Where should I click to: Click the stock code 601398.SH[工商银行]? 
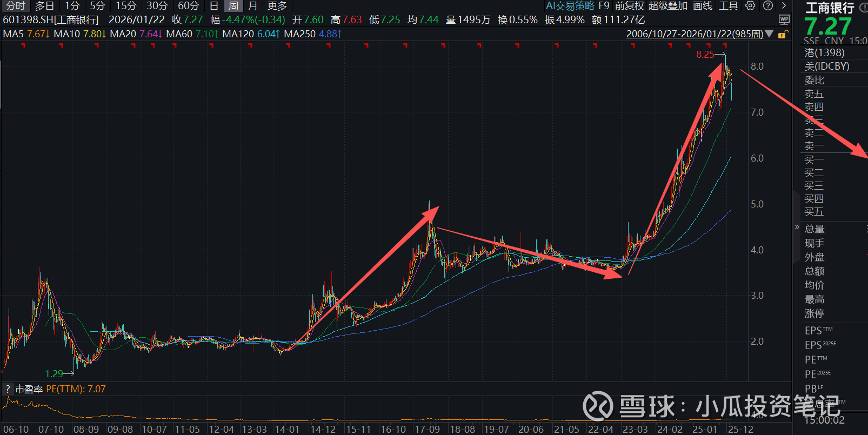point(51,20)
